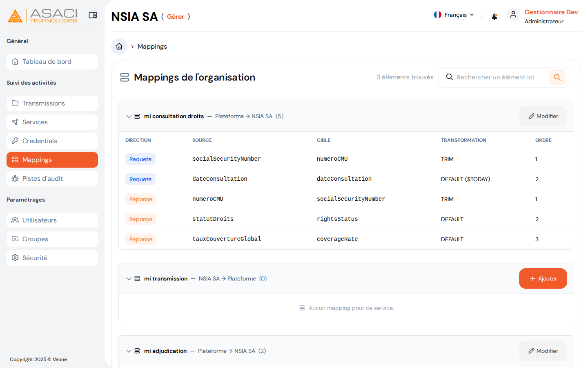Open the Français language dropdown
588x368 pixels.
coord(454,15)
